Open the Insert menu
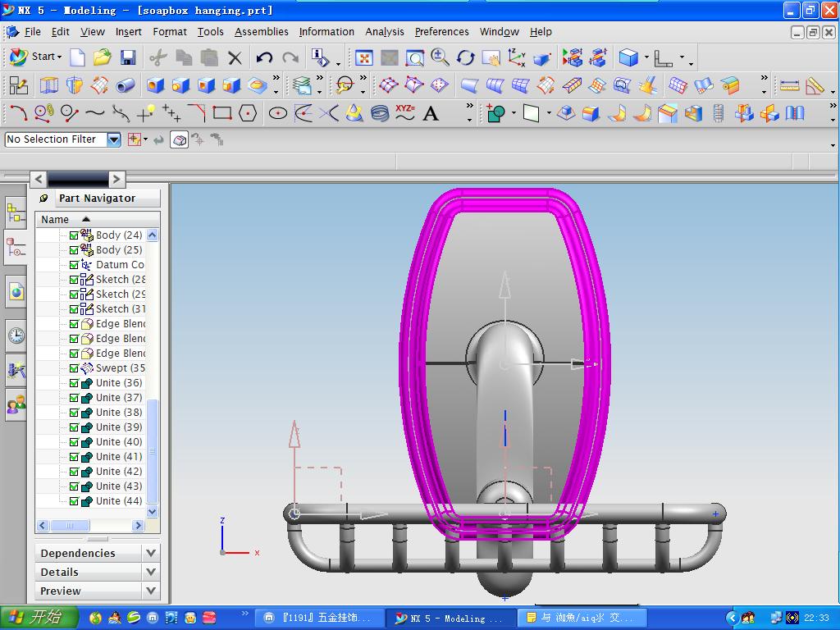Image resolution: width=840 pixels, height=630 pixels. [129, 32]
